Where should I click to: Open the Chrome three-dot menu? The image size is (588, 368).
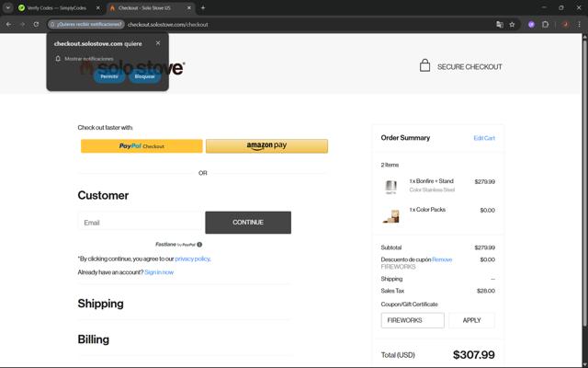tap(579, 25)
